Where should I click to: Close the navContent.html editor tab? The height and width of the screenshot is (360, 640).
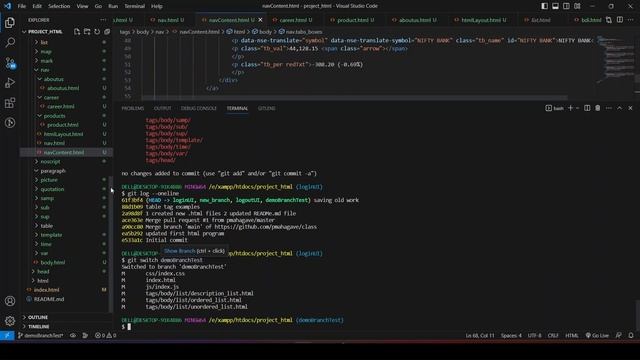point(260,20)
